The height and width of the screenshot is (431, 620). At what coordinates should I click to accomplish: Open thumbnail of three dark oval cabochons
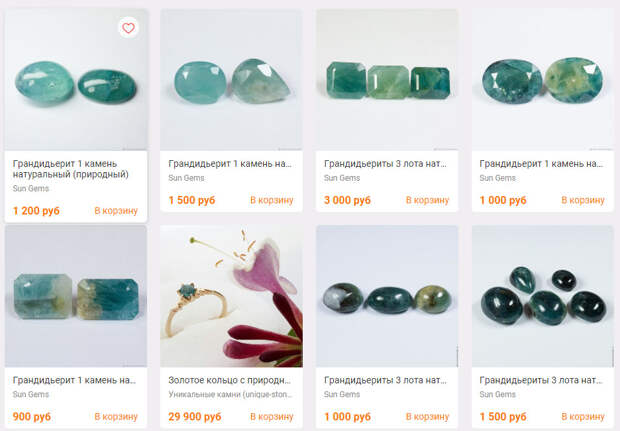387,296
